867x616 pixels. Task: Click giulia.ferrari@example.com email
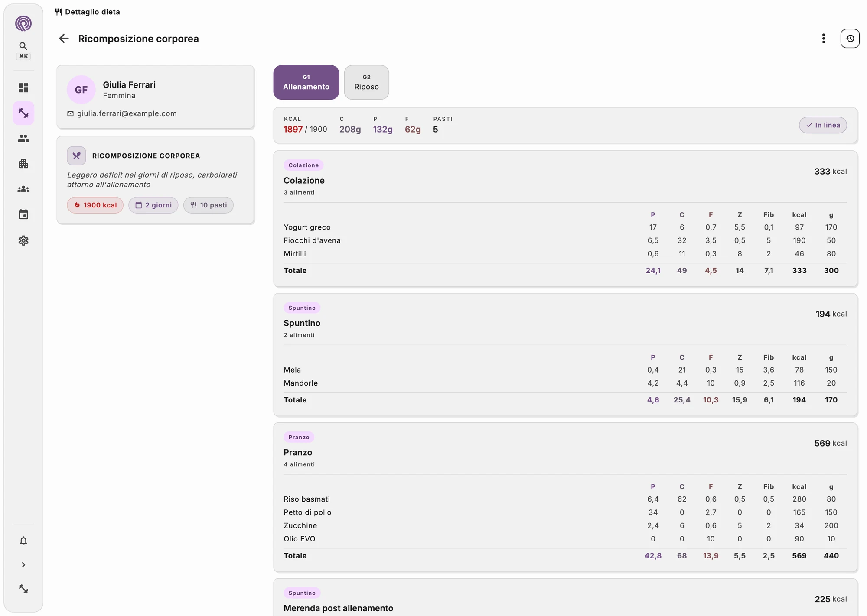click(127, 113)
